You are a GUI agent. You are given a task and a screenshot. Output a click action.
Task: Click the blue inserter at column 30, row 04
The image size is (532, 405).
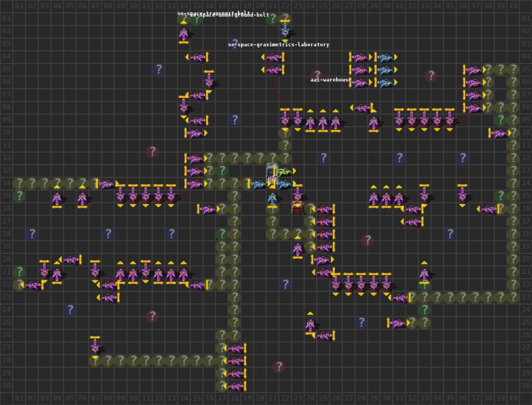(386, 57)
